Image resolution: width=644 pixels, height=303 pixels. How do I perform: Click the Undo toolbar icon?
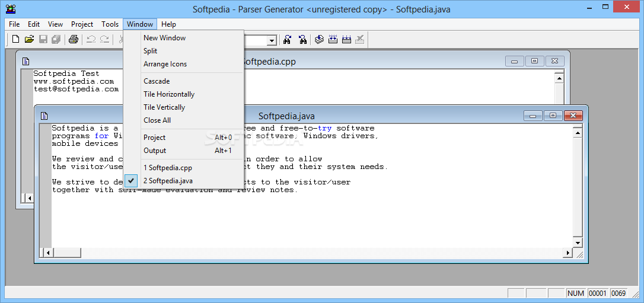click(91, 39)
